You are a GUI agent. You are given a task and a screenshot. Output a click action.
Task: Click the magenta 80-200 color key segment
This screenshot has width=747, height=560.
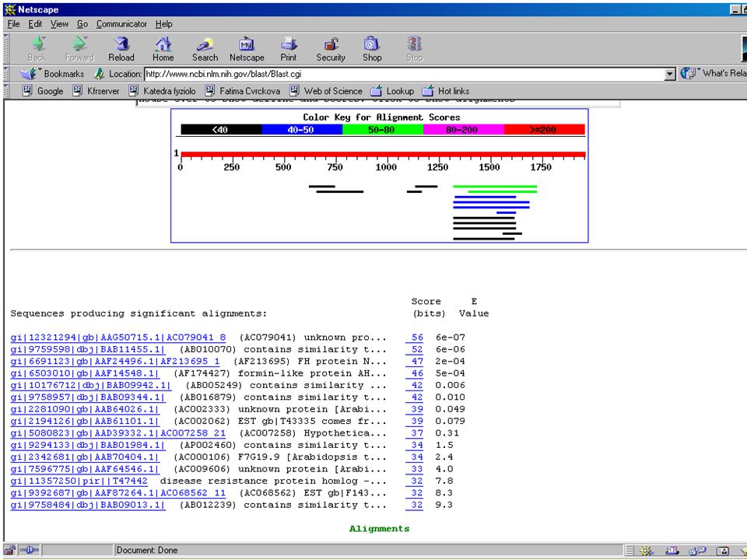coord(464,130)
